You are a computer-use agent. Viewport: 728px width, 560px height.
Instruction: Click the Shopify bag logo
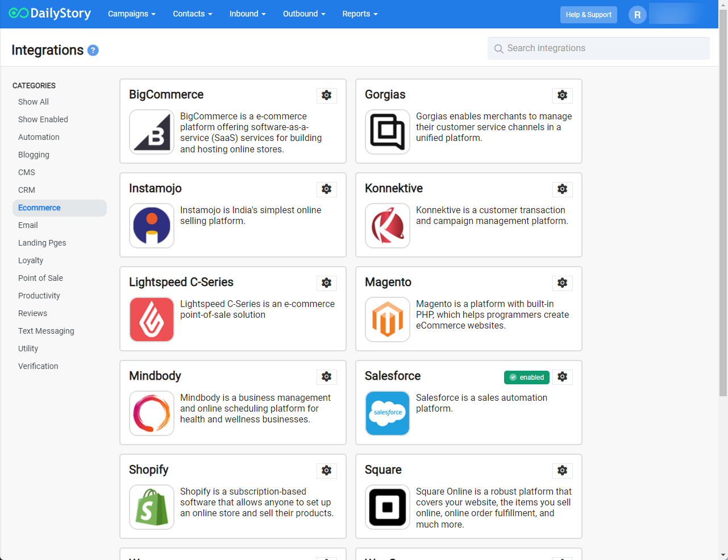pos(152,507)
